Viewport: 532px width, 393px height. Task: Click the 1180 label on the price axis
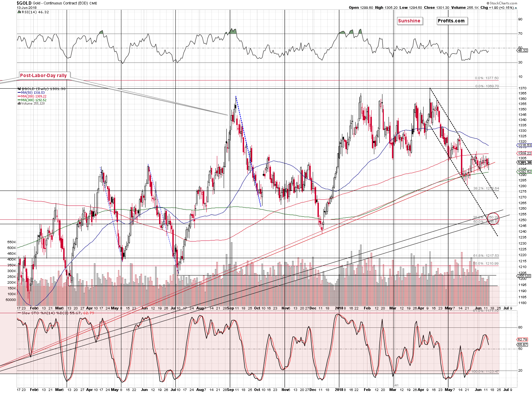(x=522, y=303)
